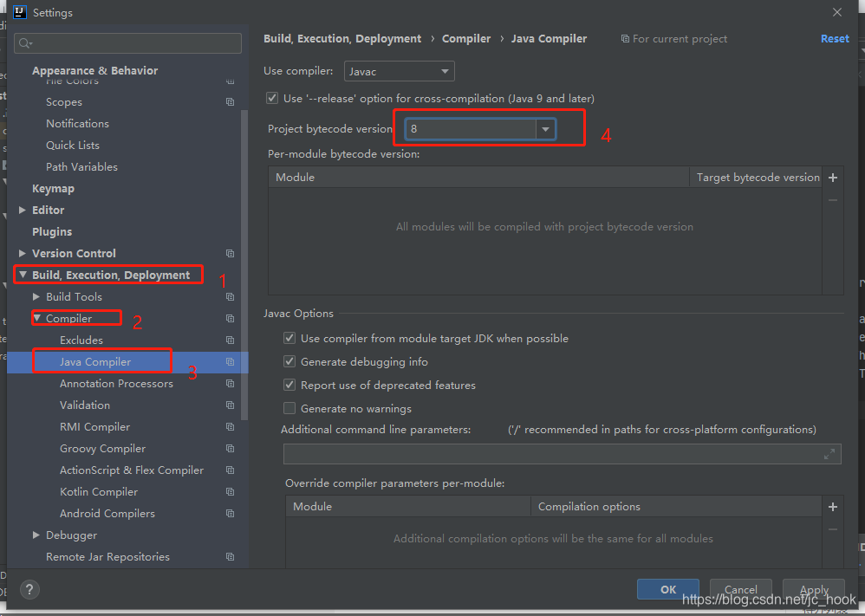Select Kotlin Compiler settings page
Viewport: 865px width, 616px height.
coord(99,492)
